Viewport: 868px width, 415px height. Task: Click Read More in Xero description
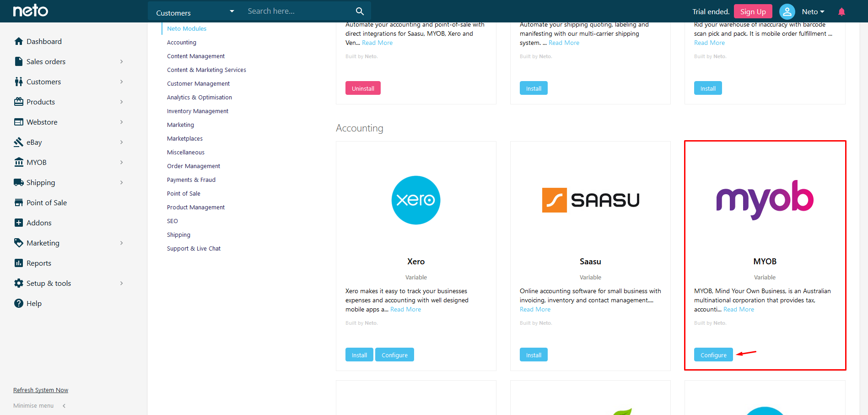[405, 309]
